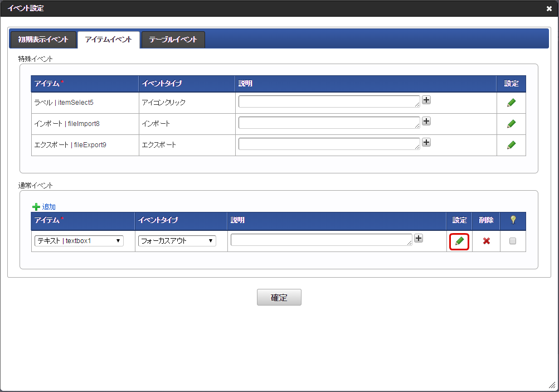This screenshot has height=392, width=559.
Task: Click the pencil icon for the itemSelect5 row
Action: [x=511, y=103]
